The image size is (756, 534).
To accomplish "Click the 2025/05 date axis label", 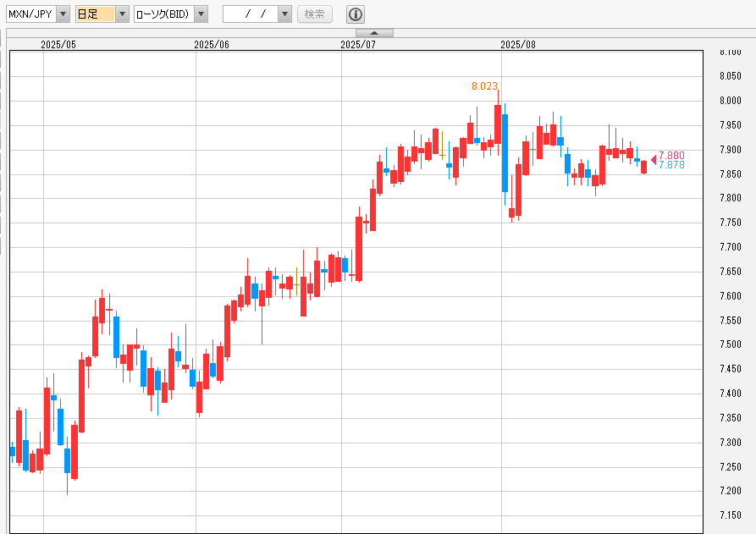I will [58, 44].
